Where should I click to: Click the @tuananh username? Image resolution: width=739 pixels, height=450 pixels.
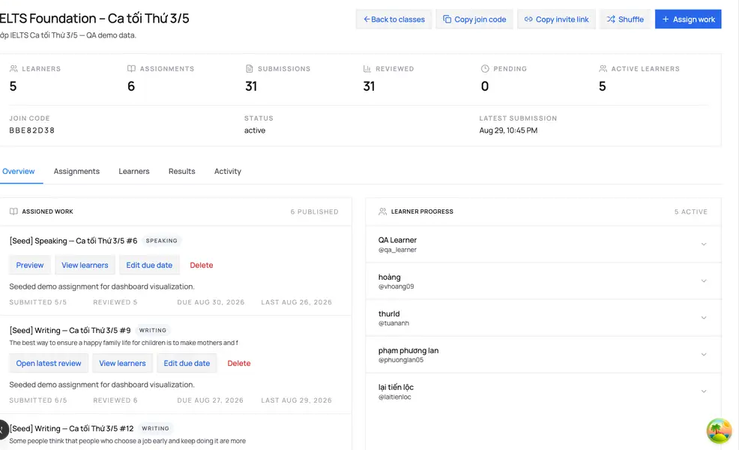click(x=394, y=323)
